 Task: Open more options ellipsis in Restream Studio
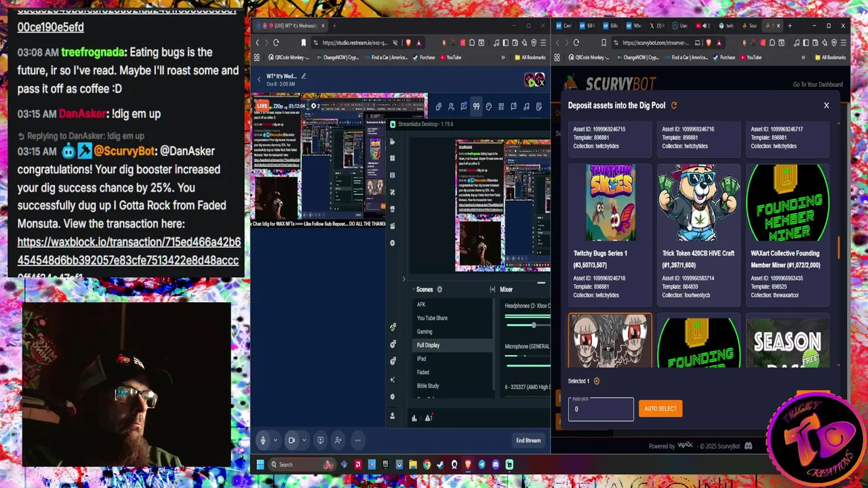coord(358,440)
